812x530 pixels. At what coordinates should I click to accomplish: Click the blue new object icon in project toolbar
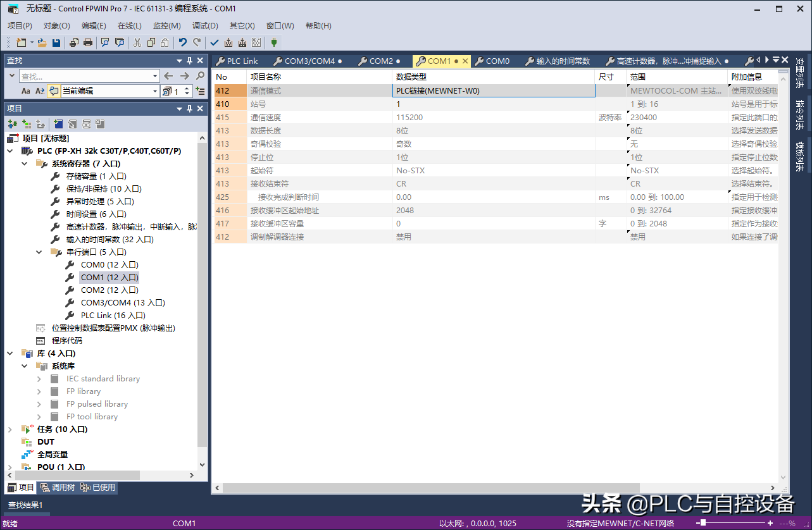click(58, 124)
